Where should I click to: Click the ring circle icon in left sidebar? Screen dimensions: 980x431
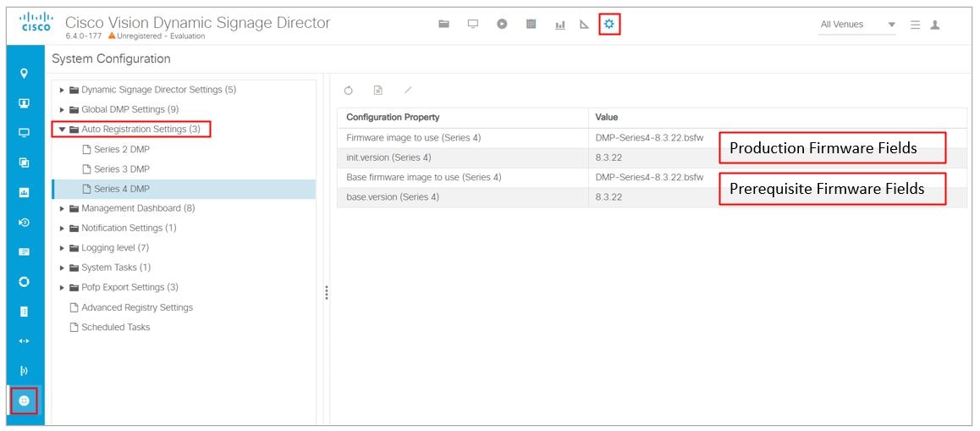coord(25,281)
